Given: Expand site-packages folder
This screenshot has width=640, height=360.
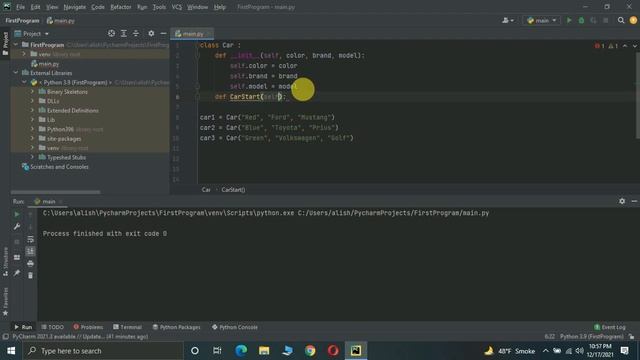Looking at the screenshot, I should pos(32,138).
